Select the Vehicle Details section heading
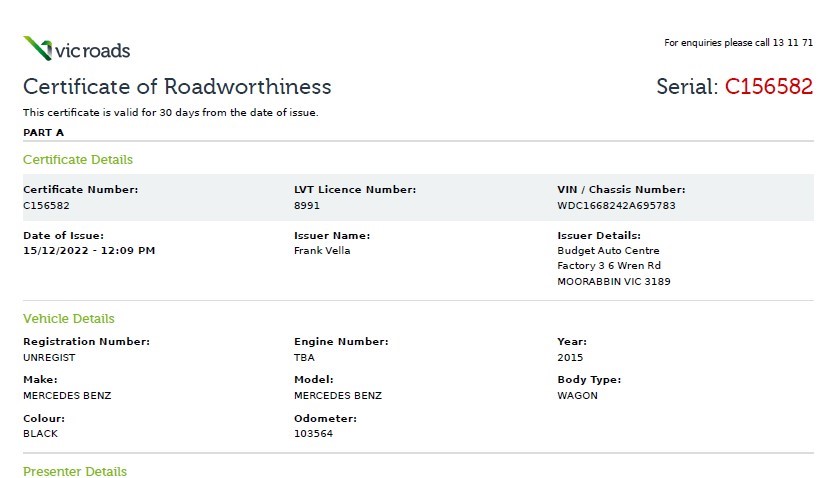 click(69, 318)
